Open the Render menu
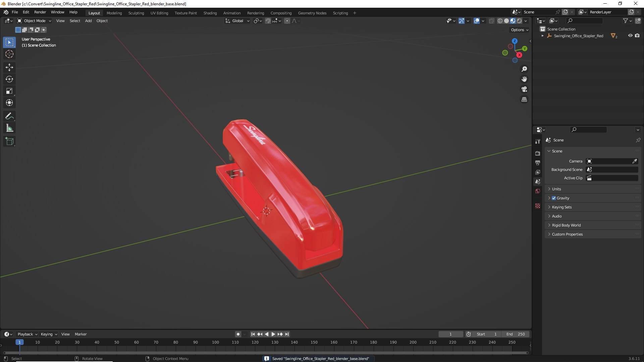 click(40, 12)
